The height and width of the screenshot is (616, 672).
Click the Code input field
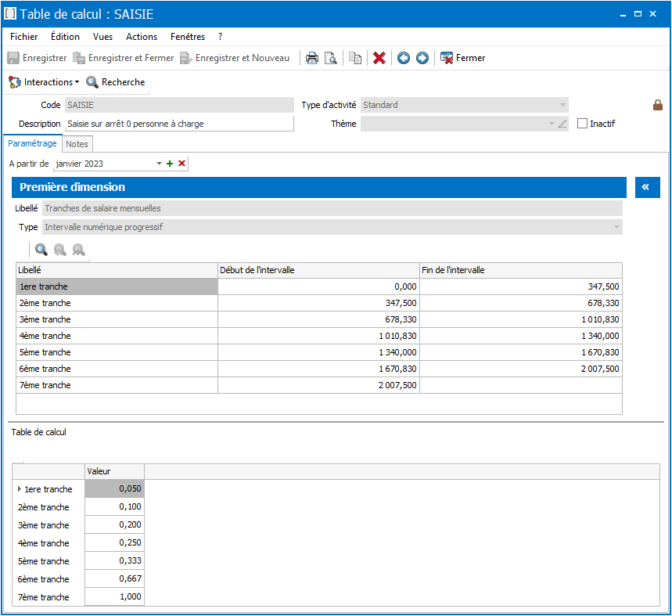179,105
